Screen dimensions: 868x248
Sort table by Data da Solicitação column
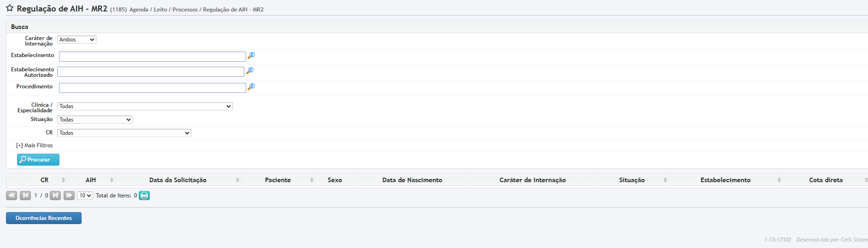point(178,180)
